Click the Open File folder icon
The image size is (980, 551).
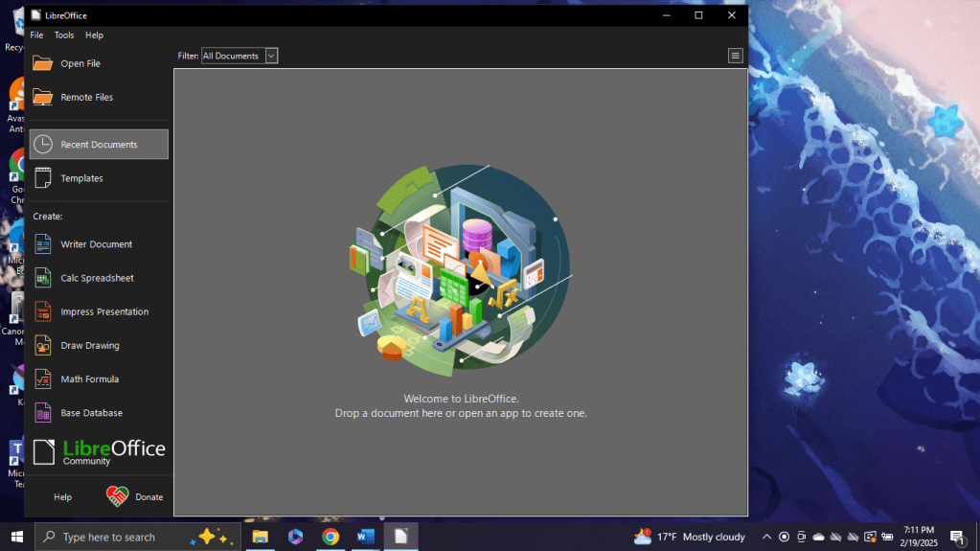tap(43, 63)
